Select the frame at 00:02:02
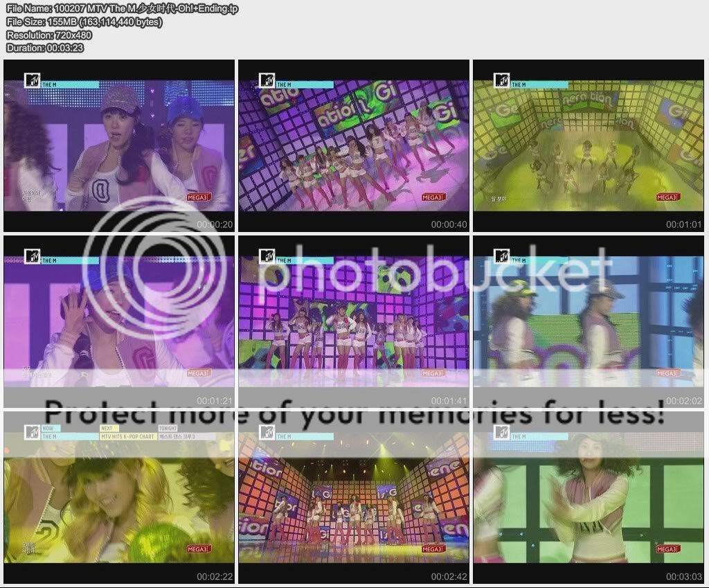 [589, 321]
